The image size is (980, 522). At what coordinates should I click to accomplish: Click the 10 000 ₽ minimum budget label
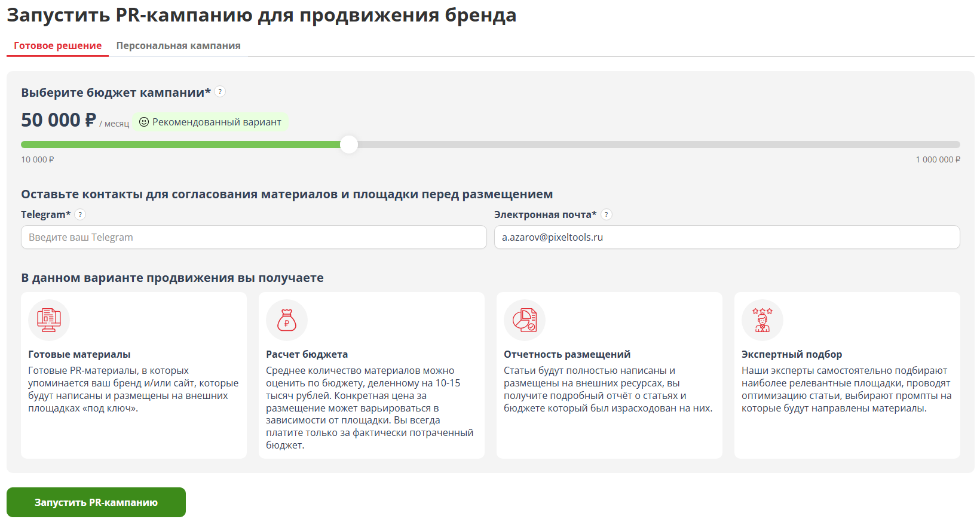[x=38, y=159]
